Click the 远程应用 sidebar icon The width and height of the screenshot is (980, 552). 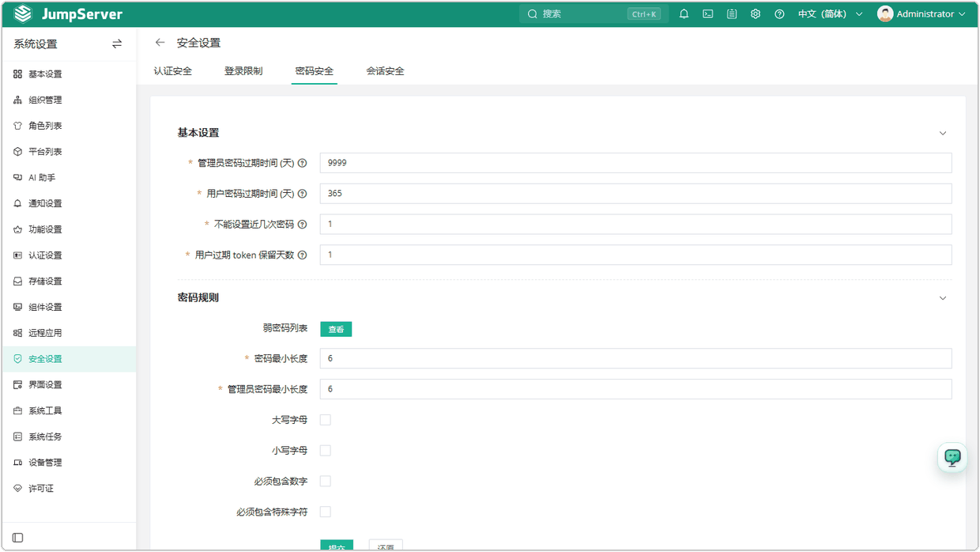[17, 333]
